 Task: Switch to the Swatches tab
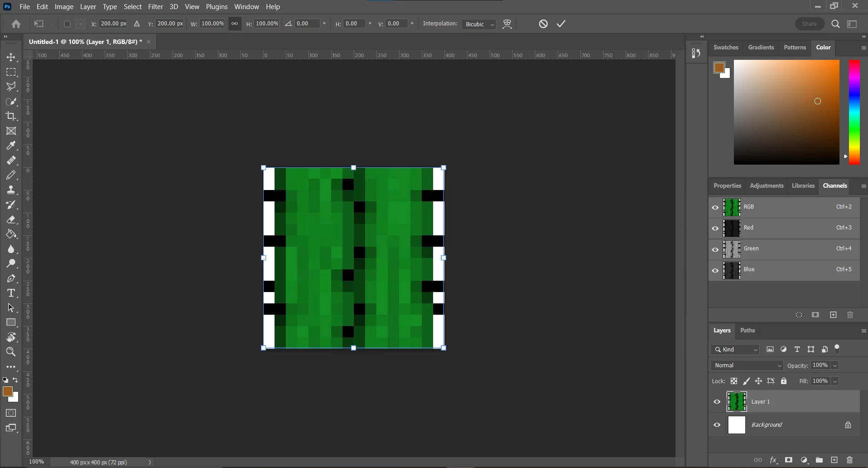[726, 47]
